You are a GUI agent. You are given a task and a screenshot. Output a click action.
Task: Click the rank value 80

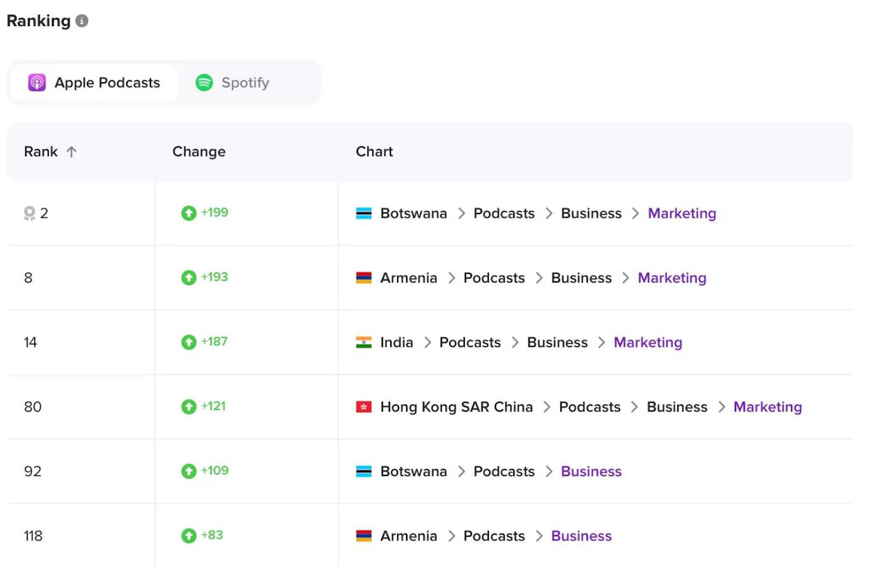pos(33,407)
